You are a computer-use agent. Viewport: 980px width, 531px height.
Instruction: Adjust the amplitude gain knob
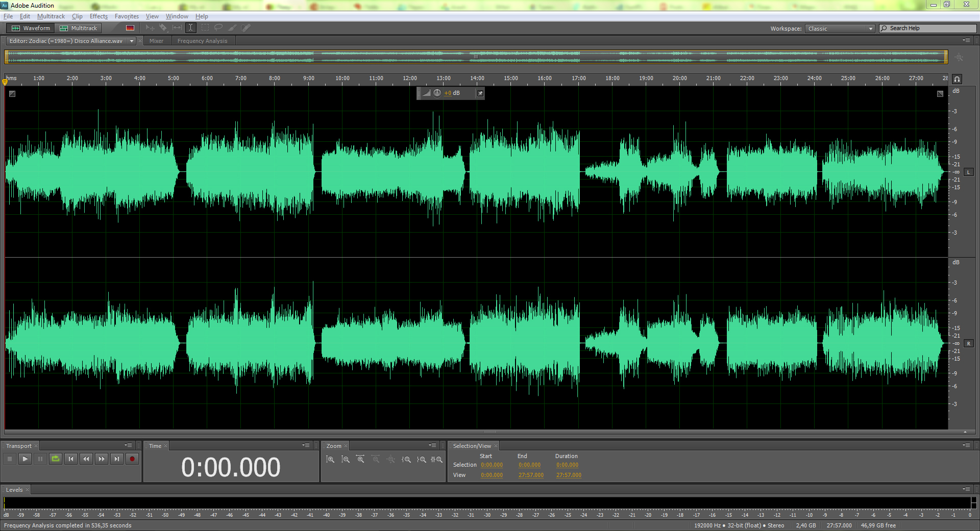point(437,93)
